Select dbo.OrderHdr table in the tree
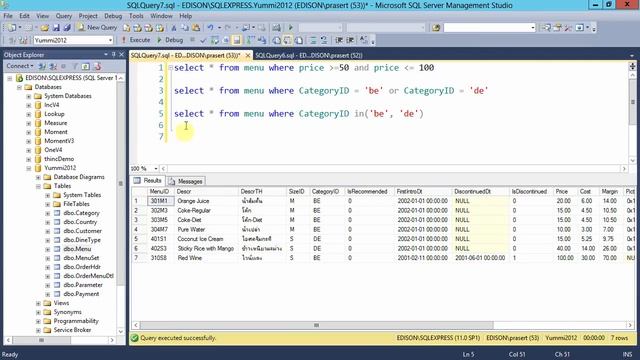The height and width of the screenshot is (360, 640). 82,267
